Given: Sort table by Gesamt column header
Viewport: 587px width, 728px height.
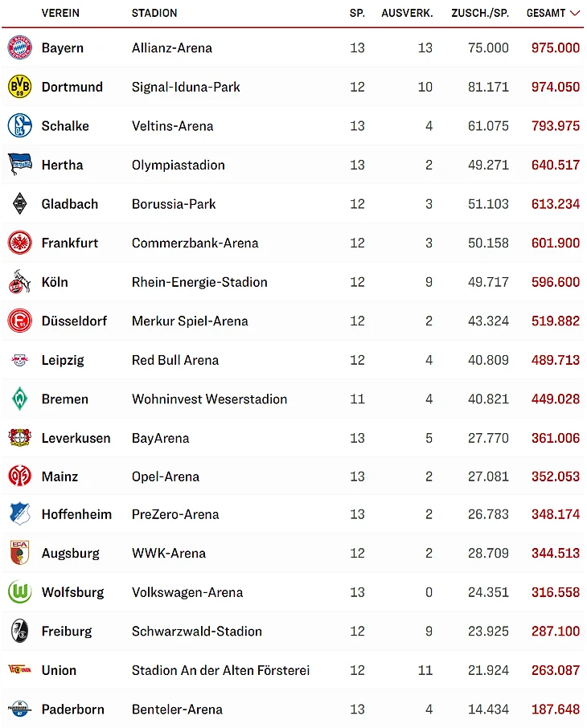Looking at the screenshot, I should (546, 13).
